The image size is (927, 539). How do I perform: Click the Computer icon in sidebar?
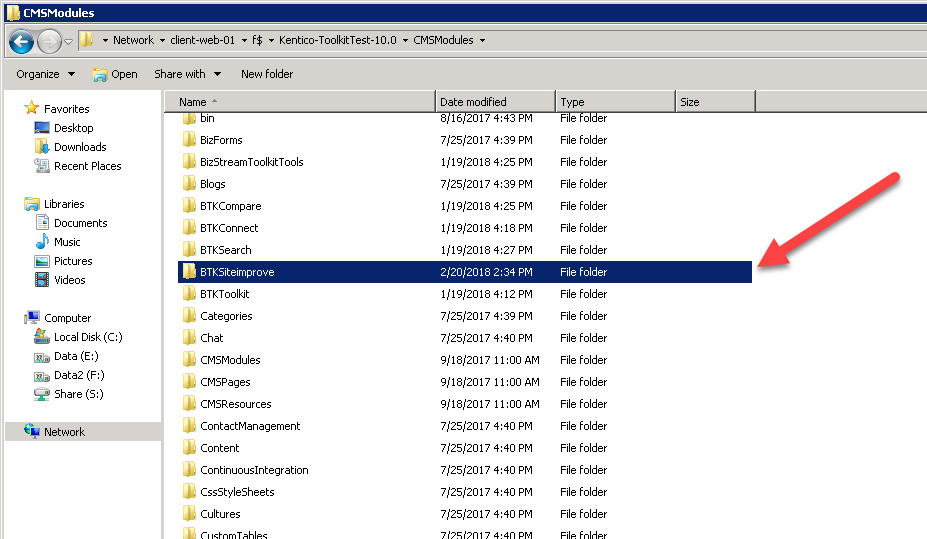(31, 317)
